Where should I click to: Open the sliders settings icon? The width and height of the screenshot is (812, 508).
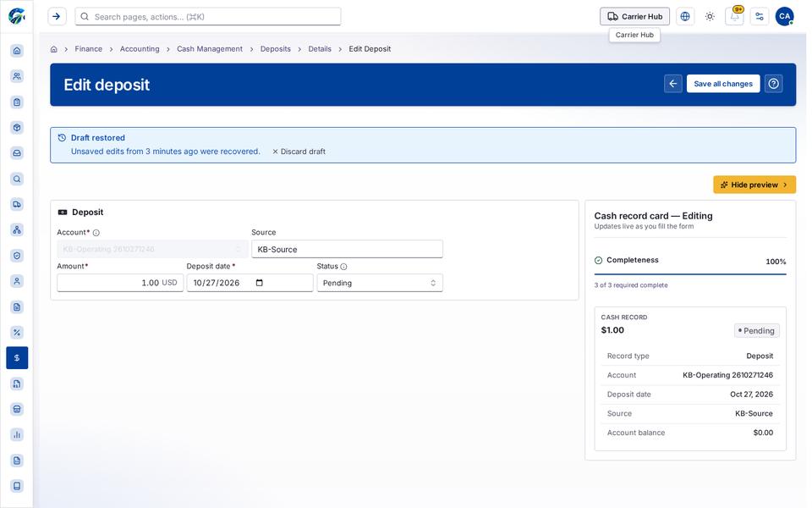pyautogui.click(x=760, y=16)
